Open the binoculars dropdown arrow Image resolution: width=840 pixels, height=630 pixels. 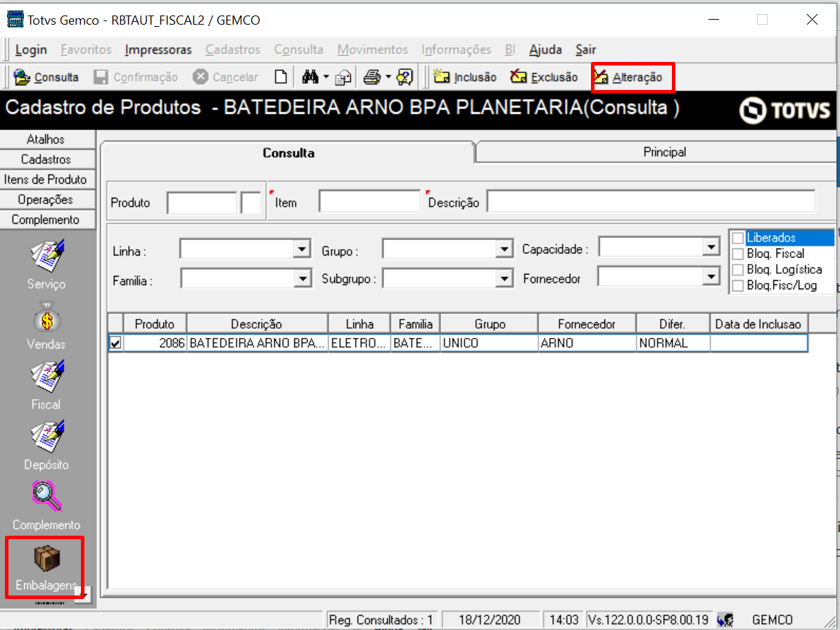tap(326, 77)
